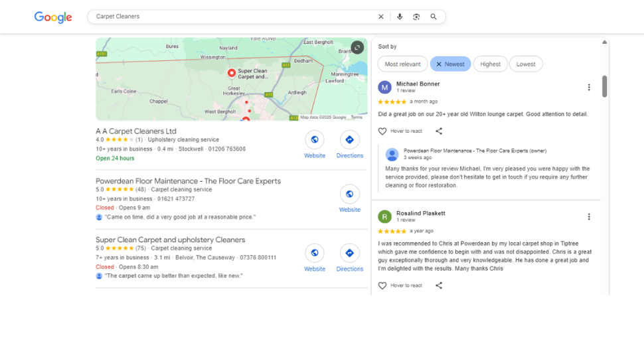Open Super Clean Carpet website icon
The image size is (644, 343).
(x=315, y=253)
